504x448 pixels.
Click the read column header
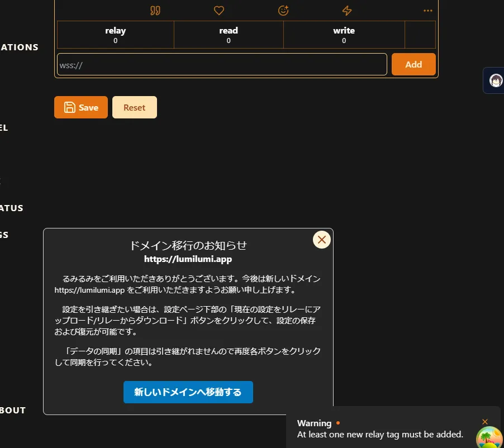[x=229, y=31]
